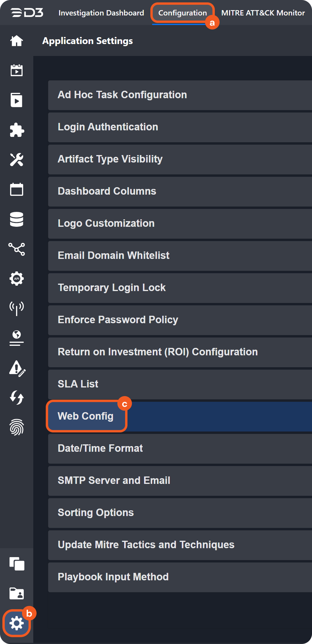Click the wrench and screwdriver tools icon
Viewport: 312px width, 644px height.
click(17, 160)
